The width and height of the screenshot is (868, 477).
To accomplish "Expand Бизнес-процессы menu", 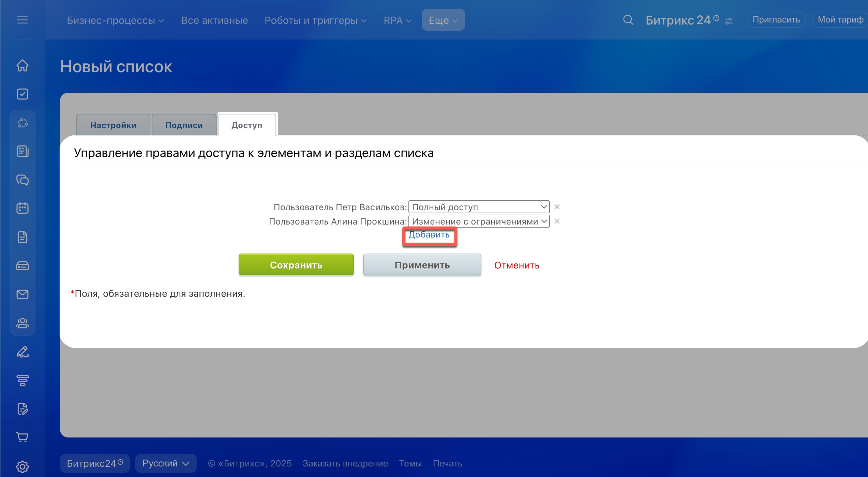I will [115, 20].
